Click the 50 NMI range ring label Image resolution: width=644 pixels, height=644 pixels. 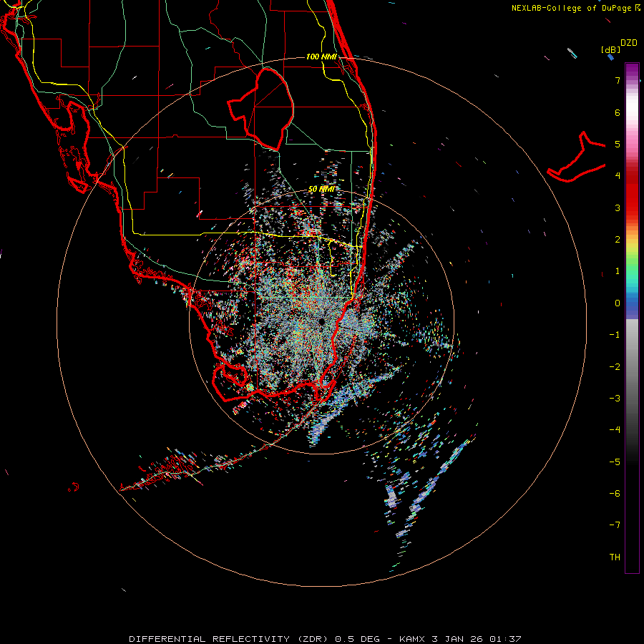click(x=321, y=189)
